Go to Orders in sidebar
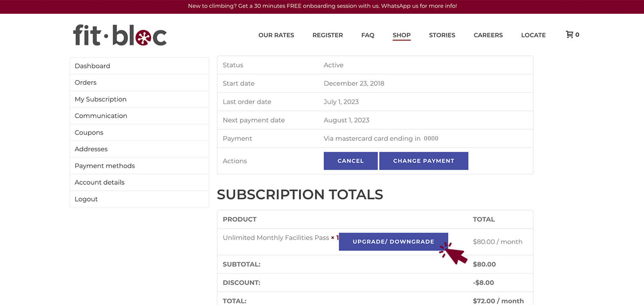Viewport: 644px width, 305px height. pos(85,82)
